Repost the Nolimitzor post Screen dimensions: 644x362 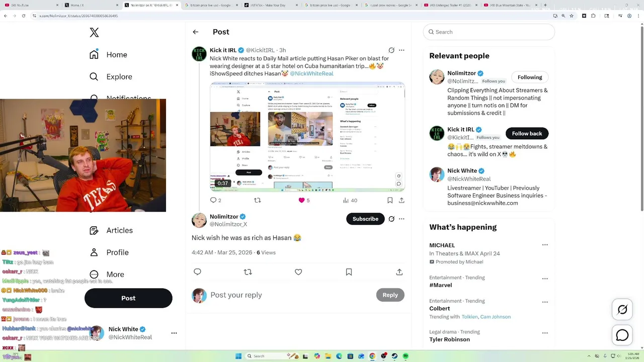(x=248, y=272)
